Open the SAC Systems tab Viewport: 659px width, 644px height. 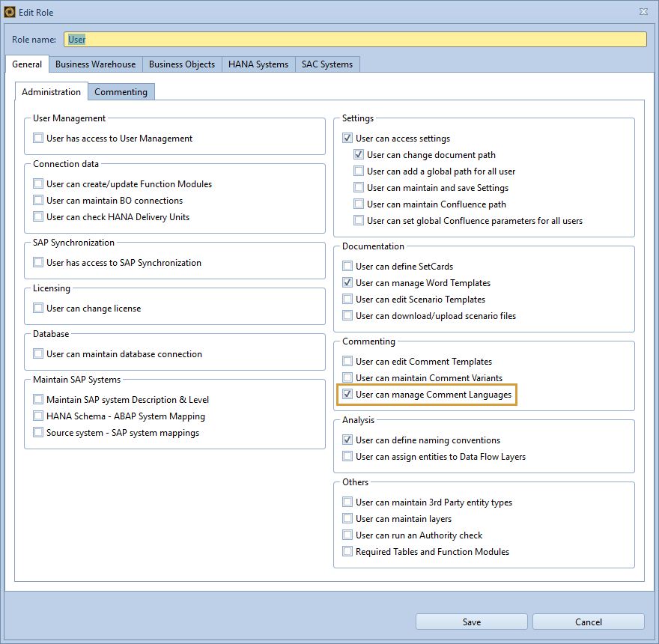point(327,64)
